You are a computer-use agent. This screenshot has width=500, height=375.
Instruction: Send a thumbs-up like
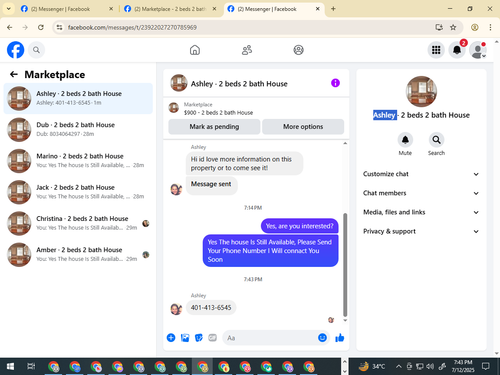click(x=340, y=338)
